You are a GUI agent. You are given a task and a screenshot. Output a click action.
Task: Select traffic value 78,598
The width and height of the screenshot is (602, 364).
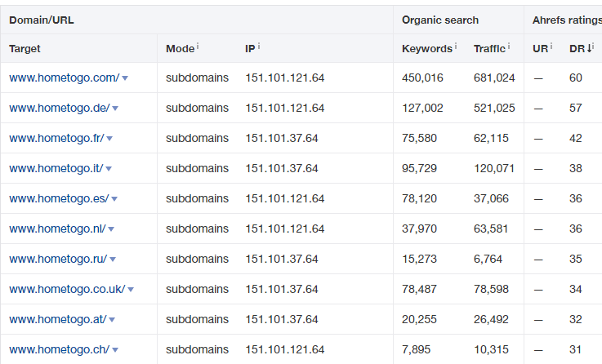491,289
